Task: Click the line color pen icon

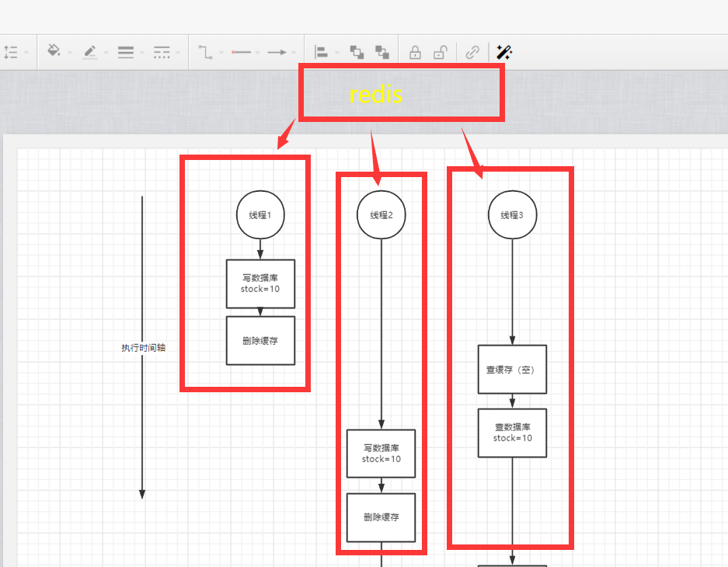Action: tap(90, 52)
